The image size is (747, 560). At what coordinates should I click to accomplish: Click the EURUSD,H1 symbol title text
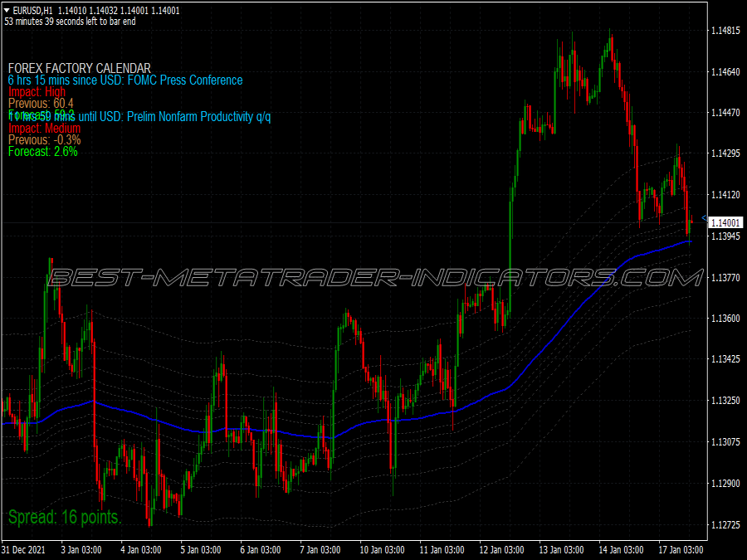click(33, 10)
